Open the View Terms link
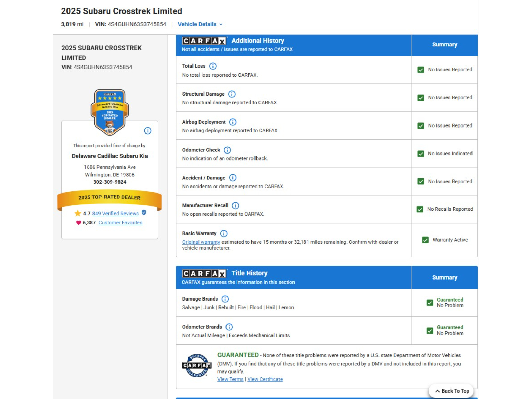532x399 pixels. tap(230, 379)
